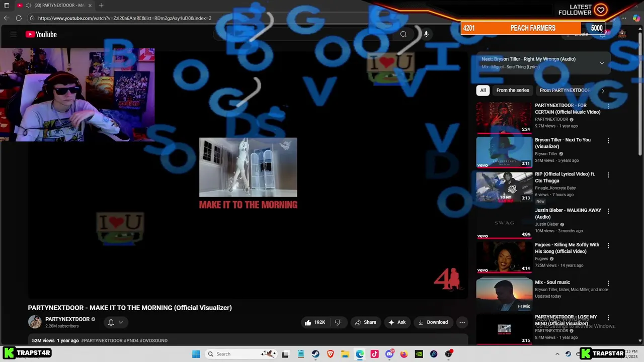Open the #PND4 hashtag link
The image size is (644, 362).
tap(131, 340)
